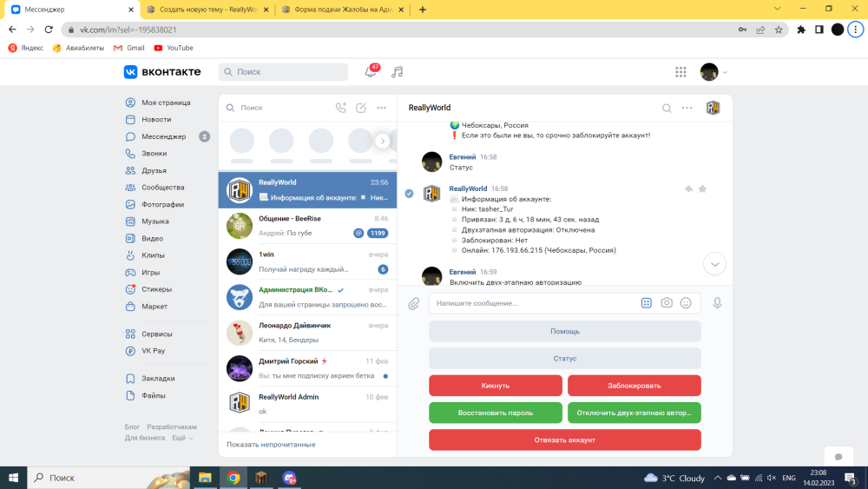Open the VK notifications bell
This screenshot has height=489, width=868.
tap(371, 72)
